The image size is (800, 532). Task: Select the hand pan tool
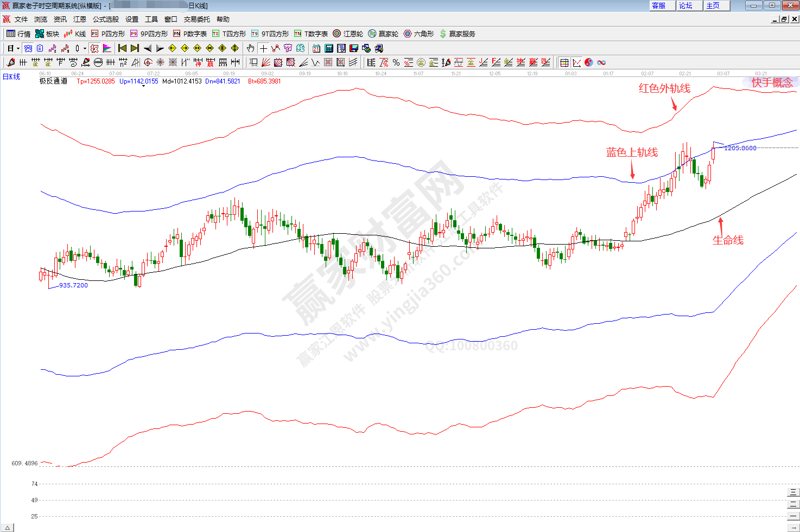250,48
